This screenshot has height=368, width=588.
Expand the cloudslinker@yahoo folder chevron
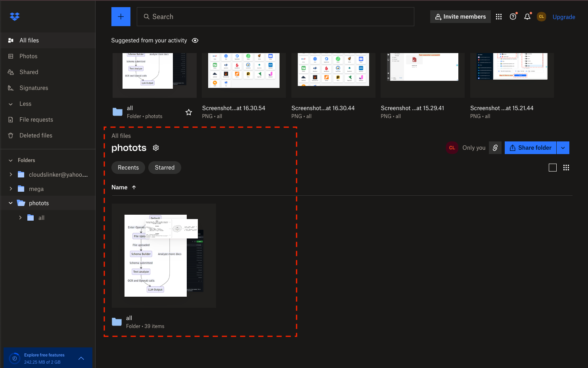[x=11, y=175]
